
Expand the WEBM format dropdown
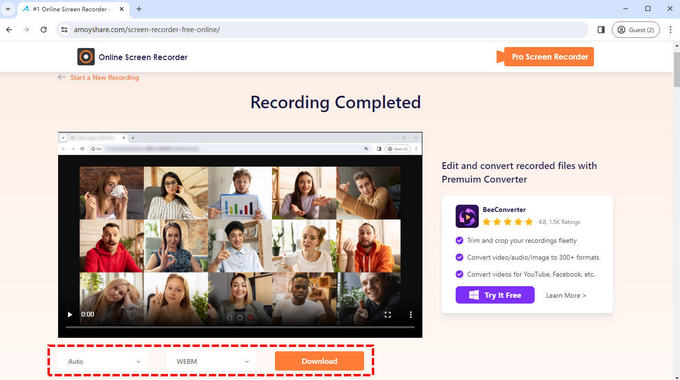(211, 361)
